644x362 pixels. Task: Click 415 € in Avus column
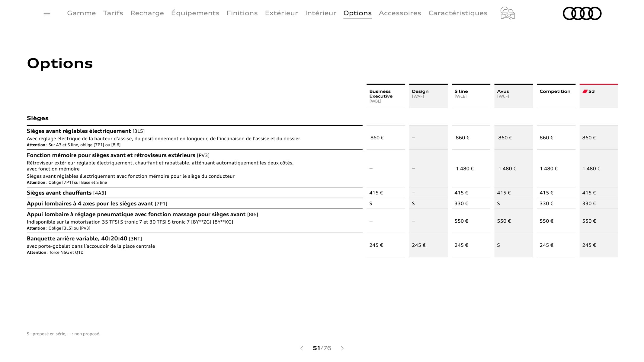[504, 193]
